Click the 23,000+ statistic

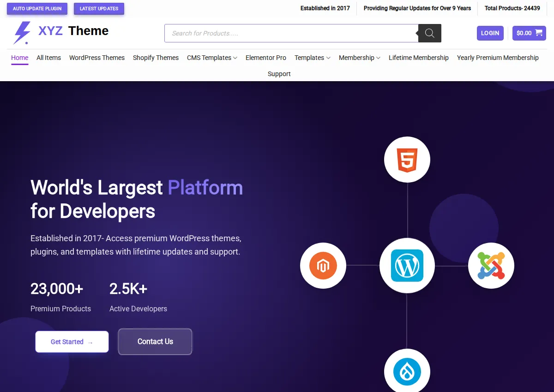coord(57,289)
